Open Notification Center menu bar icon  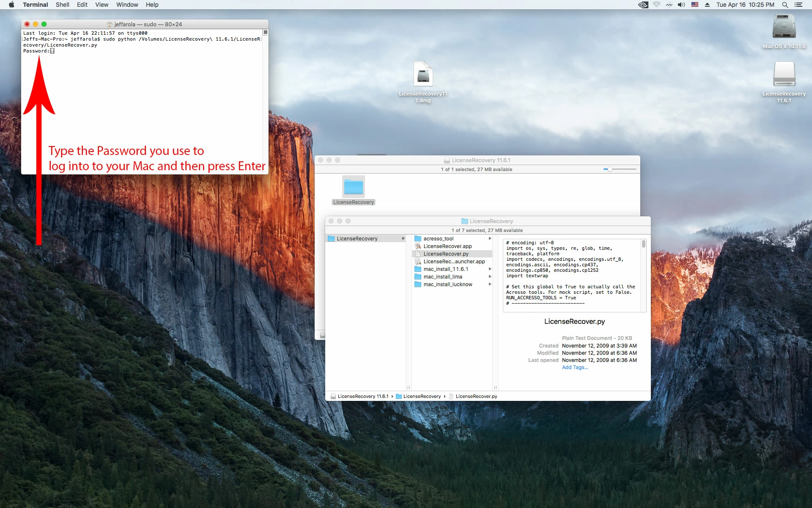[798, 5]
